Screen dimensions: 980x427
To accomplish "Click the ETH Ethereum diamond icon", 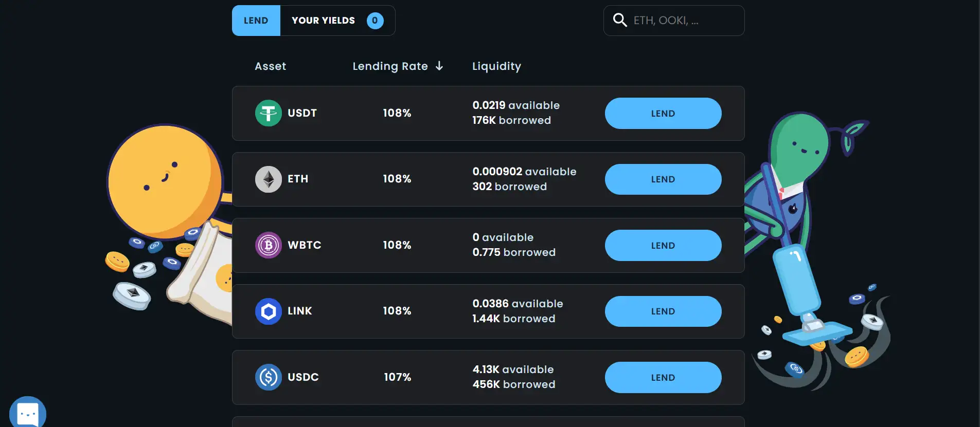I will coord(268,179).
